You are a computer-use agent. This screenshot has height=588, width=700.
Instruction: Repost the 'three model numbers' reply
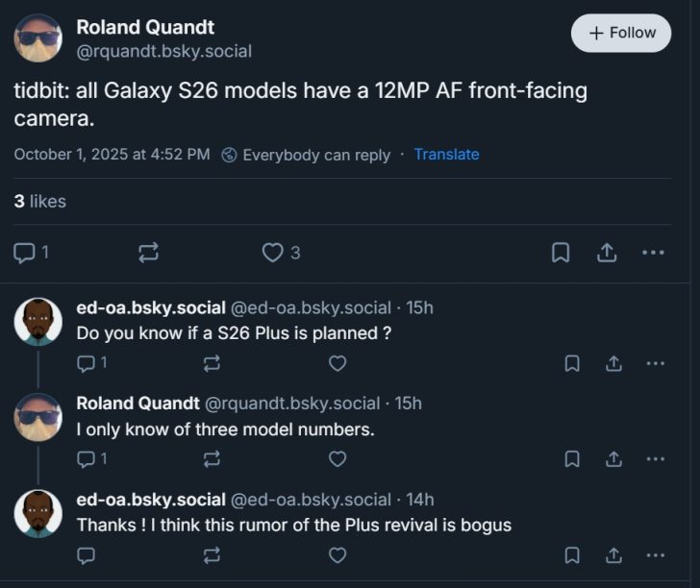[x=212, y=458]
